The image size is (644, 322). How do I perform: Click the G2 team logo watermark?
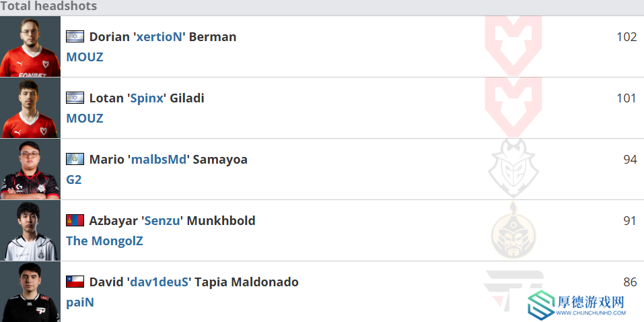pyautogui.click(x=513, y=169)
